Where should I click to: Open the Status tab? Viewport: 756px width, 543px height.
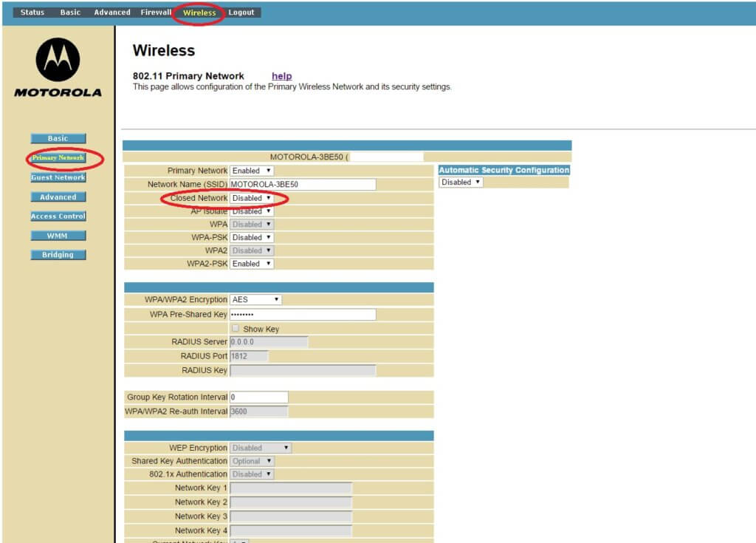[32, 12]
